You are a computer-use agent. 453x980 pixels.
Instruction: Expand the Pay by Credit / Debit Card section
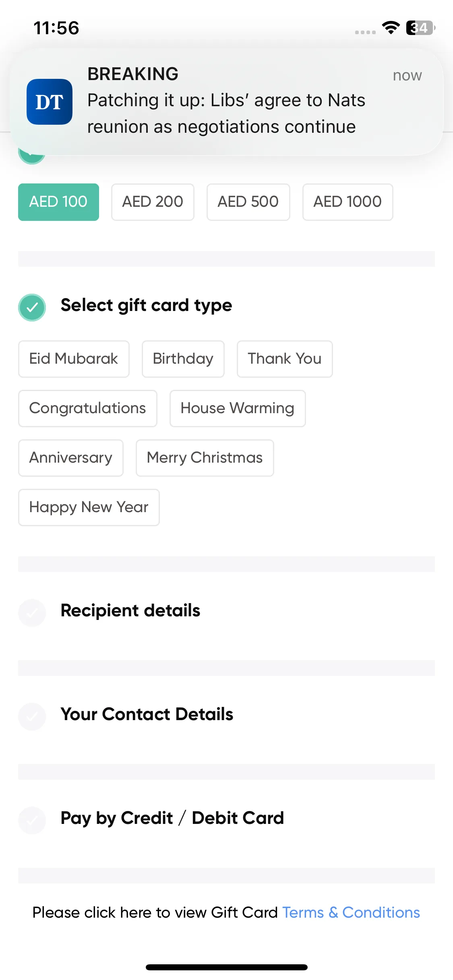226,818
